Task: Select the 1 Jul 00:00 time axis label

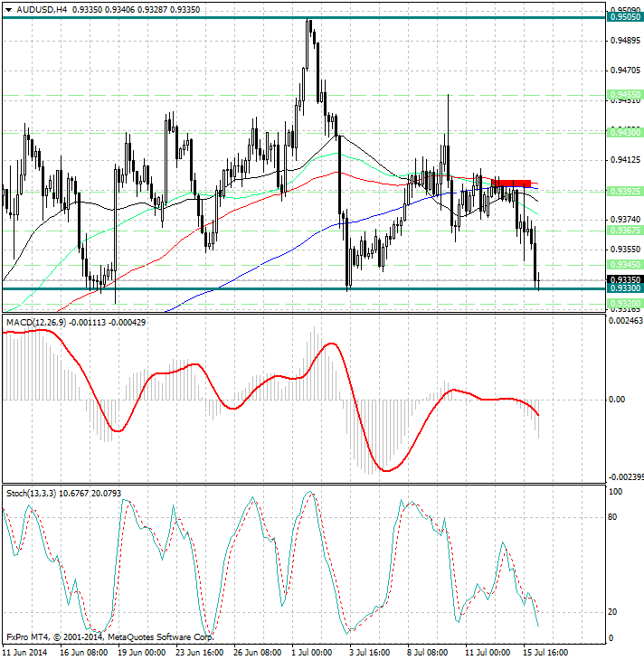Action: click(311, 653)
